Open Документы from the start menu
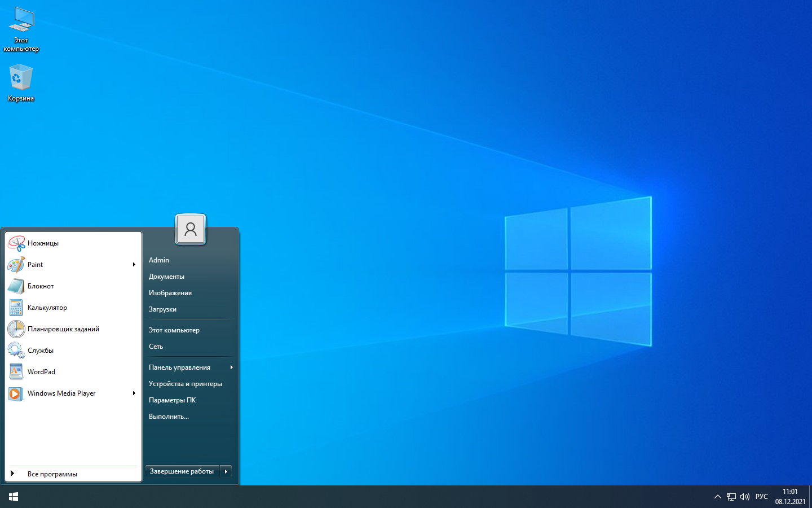The height and width of the screenshot is (508, 812). click(x=166, y=277)
